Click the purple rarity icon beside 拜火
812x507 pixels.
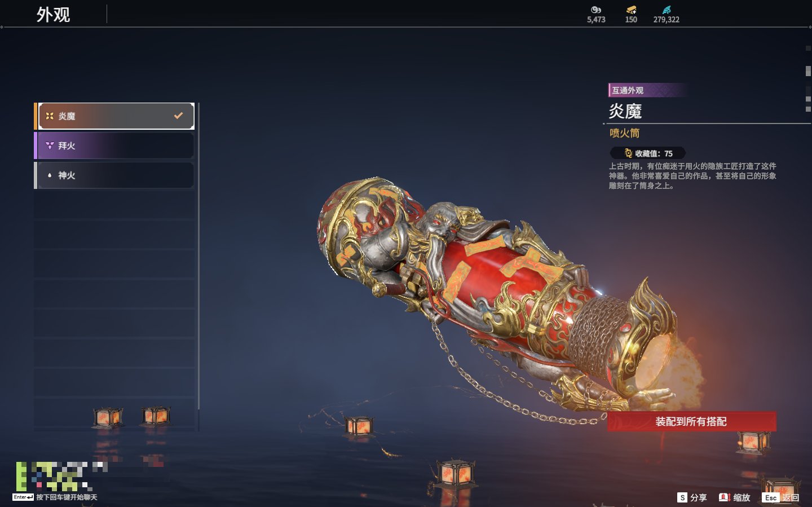(x=50, y=146)
